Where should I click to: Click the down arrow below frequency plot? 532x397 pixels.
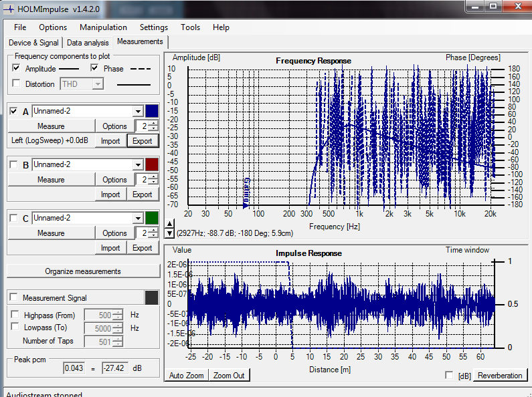(170, 233)
